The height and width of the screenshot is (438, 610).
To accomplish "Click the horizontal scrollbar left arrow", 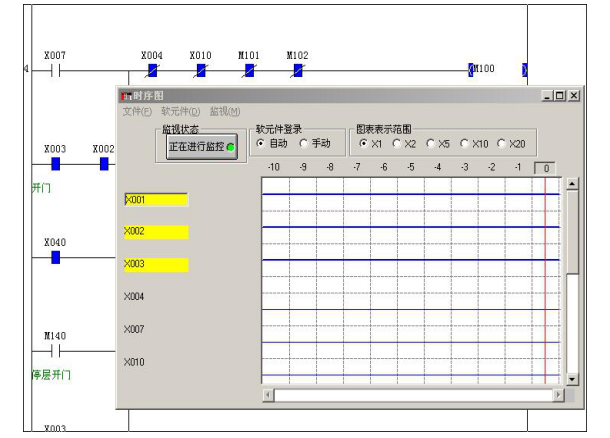I will tap(268, 395).
